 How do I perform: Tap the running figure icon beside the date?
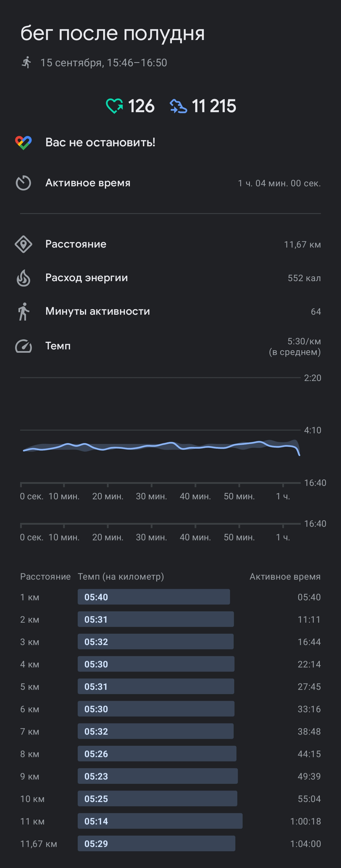pos(26,62)
